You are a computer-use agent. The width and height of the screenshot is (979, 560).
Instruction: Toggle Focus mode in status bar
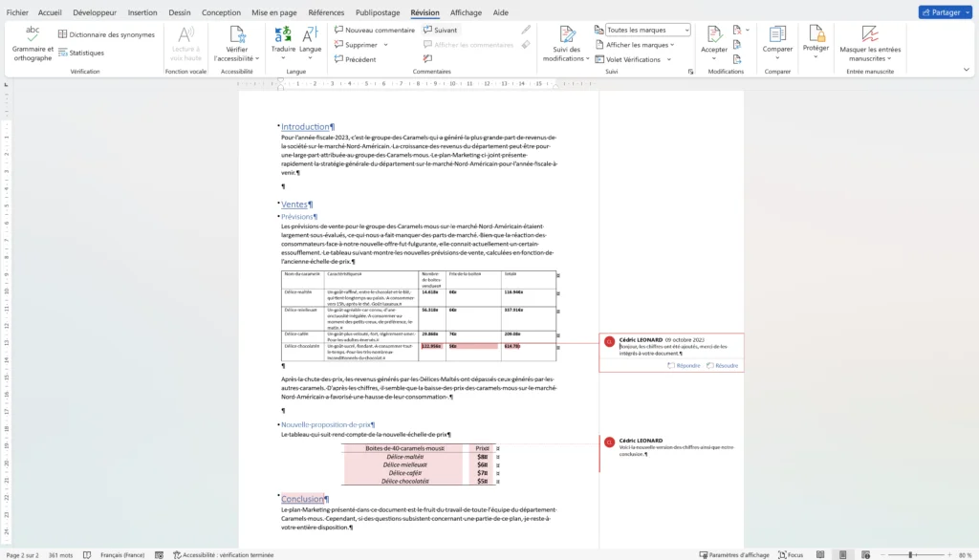[x=790, y=554]
